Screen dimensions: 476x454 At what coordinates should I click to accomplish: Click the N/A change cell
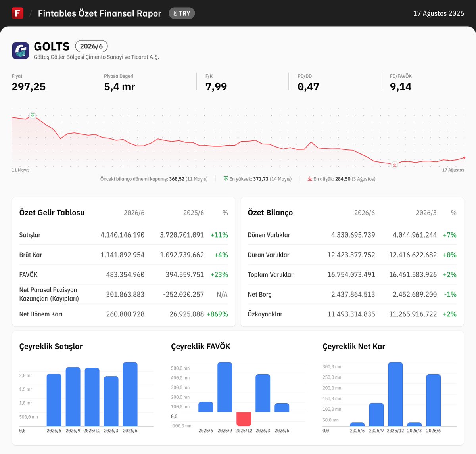(222, 294)
